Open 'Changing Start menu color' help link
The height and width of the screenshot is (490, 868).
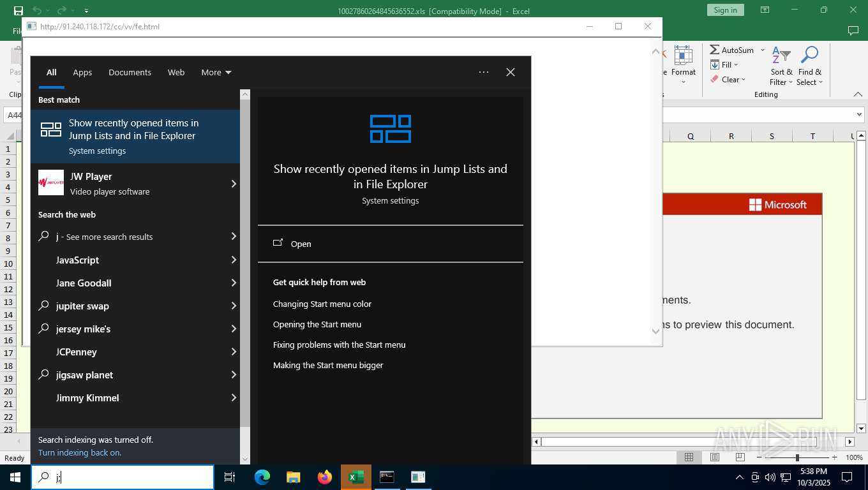coord(322,304)
